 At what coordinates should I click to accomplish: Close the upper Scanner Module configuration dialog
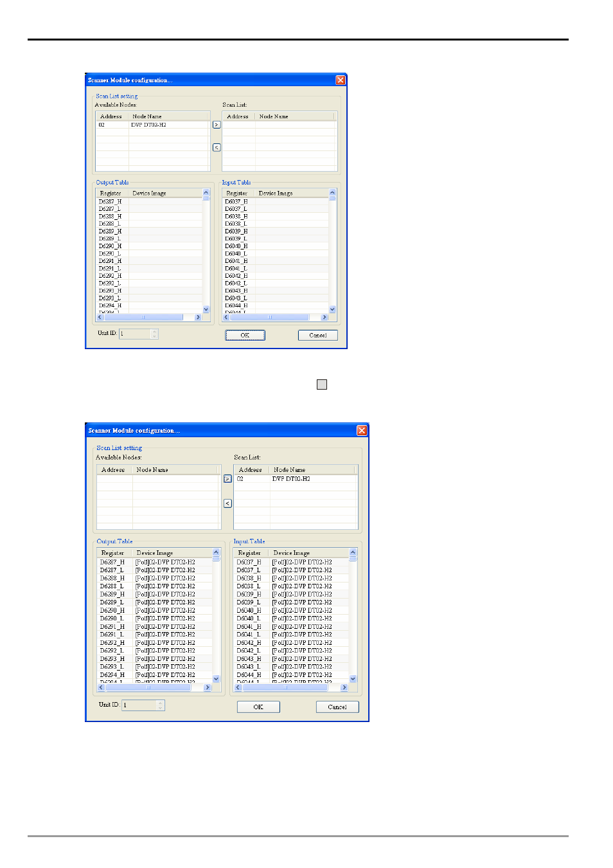click(x=341, y=80)
